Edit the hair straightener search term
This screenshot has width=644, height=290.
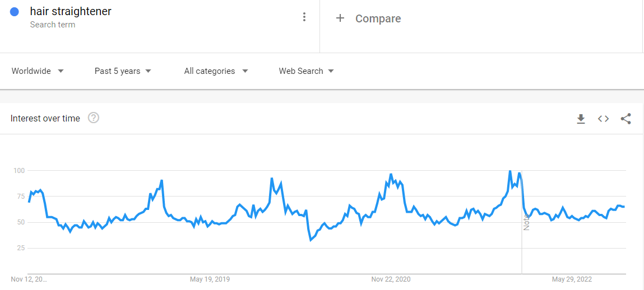tap(71, 12)
